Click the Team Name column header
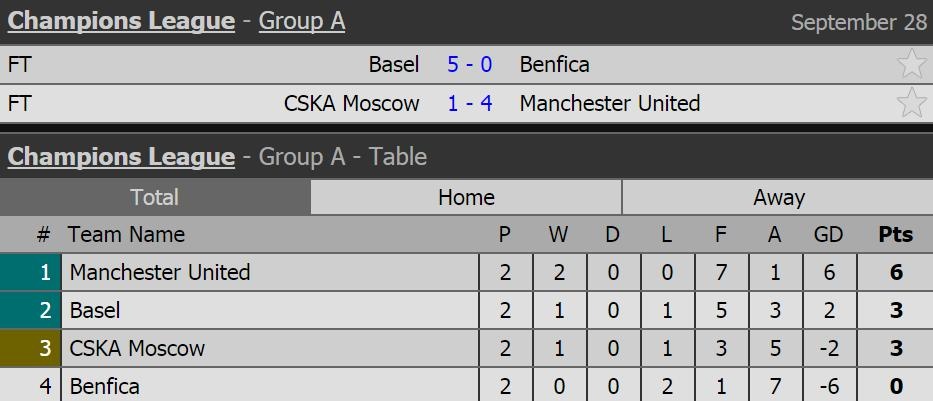The height and width of the screenshot is (401, 933). (x=126, y=235)
